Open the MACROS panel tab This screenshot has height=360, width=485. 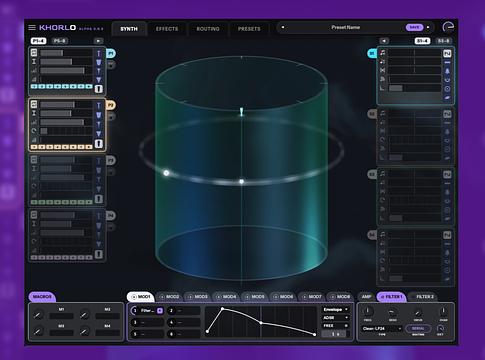(x=42, y=296)
